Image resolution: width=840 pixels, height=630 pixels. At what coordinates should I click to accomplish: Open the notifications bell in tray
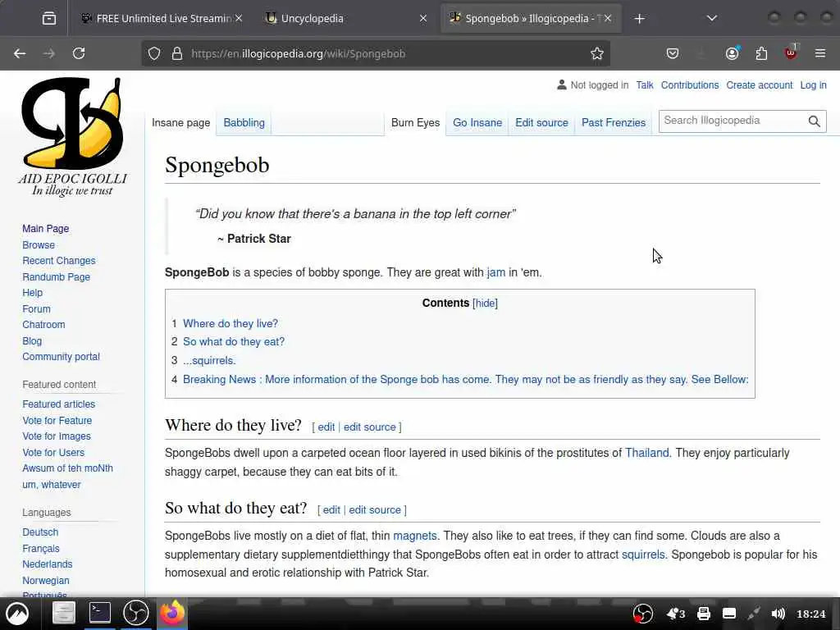[x=675, y=614]
